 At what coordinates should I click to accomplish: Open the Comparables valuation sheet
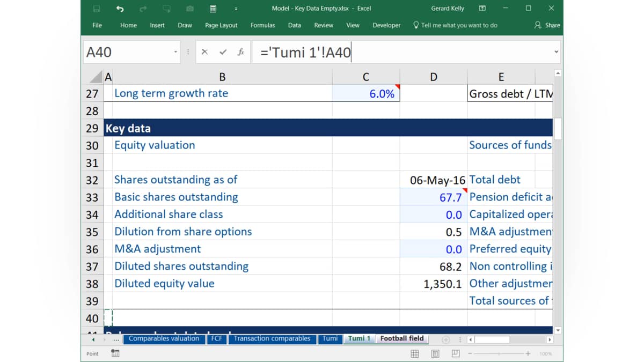click(164, 338)
